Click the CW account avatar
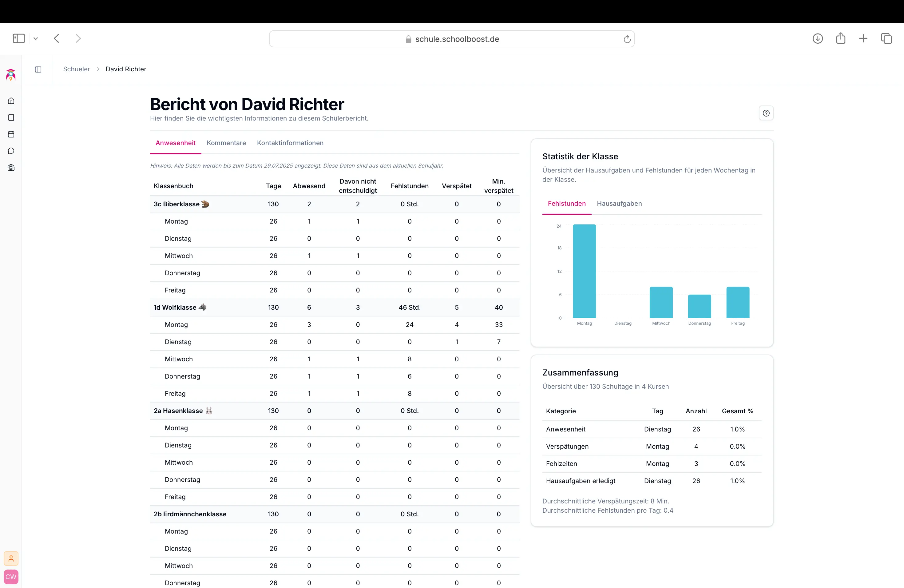This screenshot has width=904, height=588. pos(11,577)
